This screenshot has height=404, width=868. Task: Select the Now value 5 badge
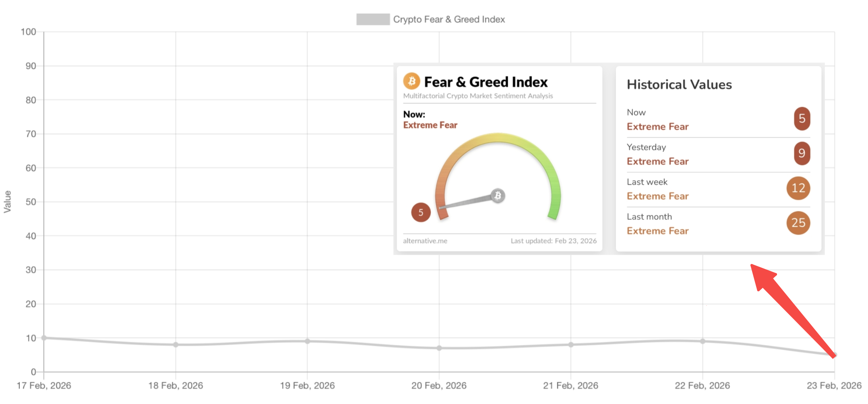(x=802, y=119)
